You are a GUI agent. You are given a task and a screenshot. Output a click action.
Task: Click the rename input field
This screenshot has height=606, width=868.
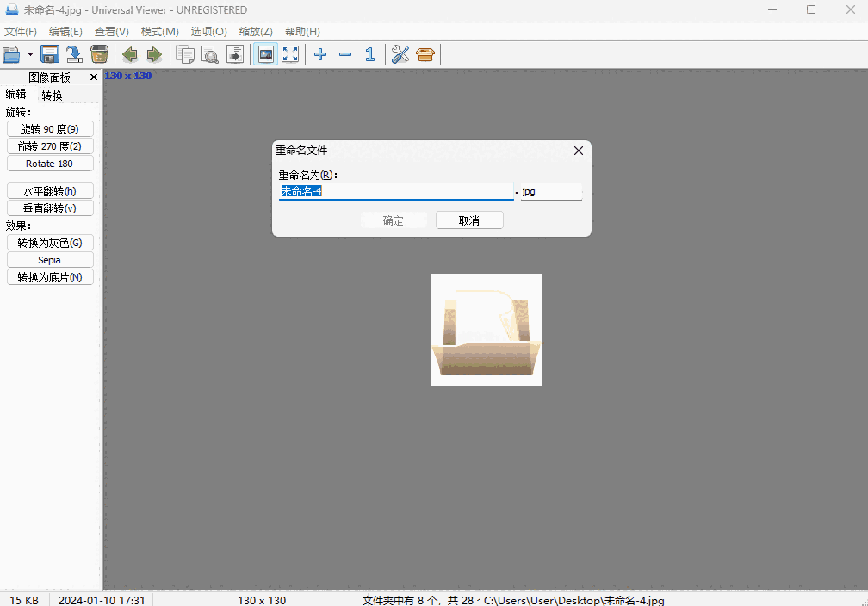[x=396, y=191]
